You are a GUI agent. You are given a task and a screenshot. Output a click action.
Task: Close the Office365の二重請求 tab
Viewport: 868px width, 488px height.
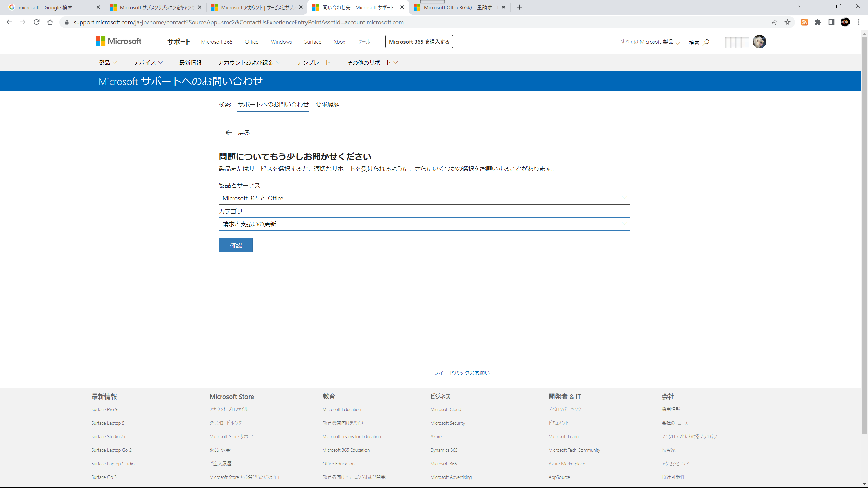504,7
